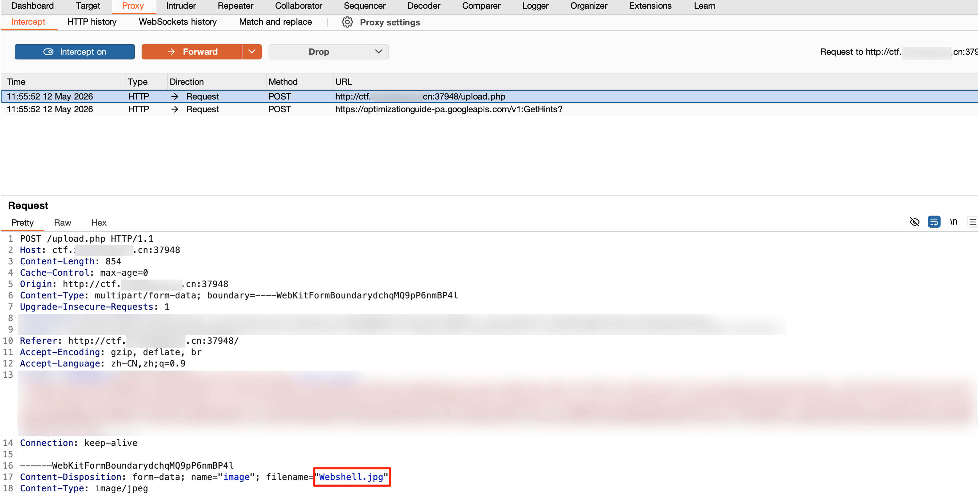Go to the Comparer tab

[x=481, y=6]
